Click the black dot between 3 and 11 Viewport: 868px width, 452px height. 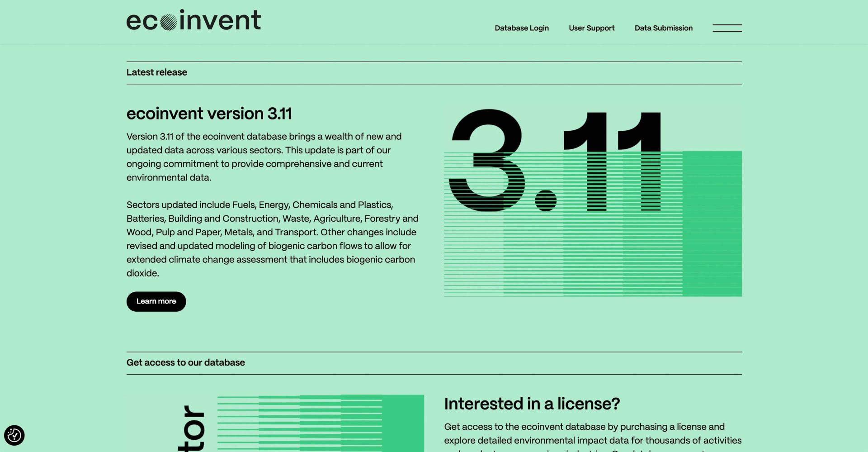pyautogui.click(x=545, y=200)
